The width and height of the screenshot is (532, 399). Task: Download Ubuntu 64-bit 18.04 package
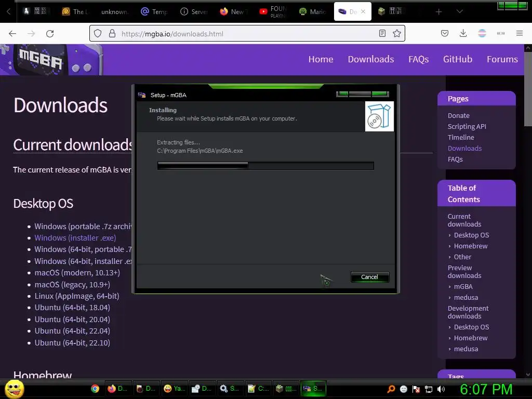click(x=72, y=308)
